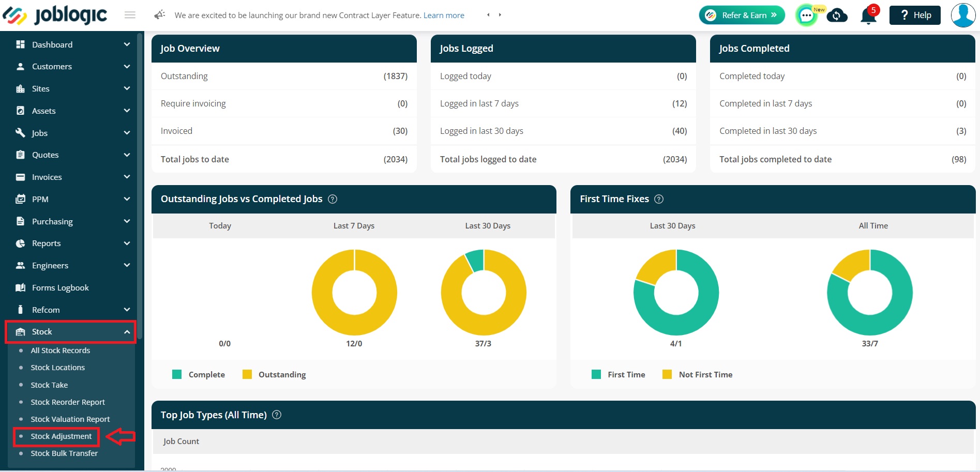Click the Joblogic logo
Image resolution: width=980 pixels, height=472 pixels.
click(55, 16)
